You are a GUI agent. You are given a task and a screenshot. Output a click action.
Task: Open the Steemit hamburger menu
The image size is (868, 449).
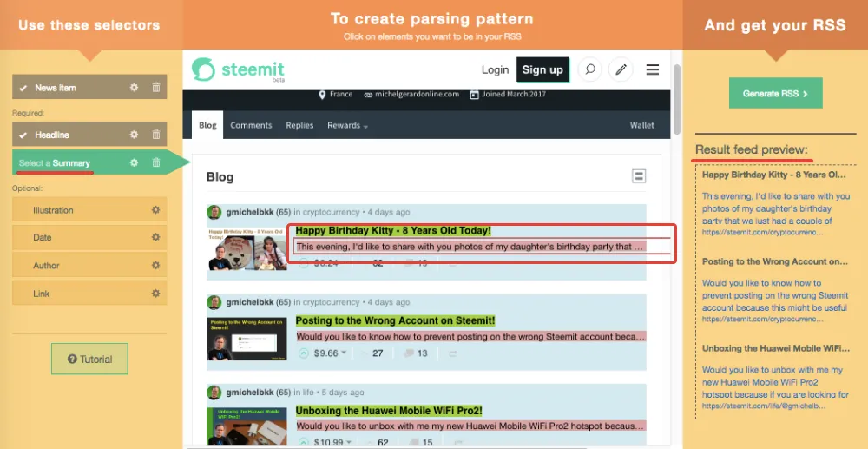click(x=653, y=69)
